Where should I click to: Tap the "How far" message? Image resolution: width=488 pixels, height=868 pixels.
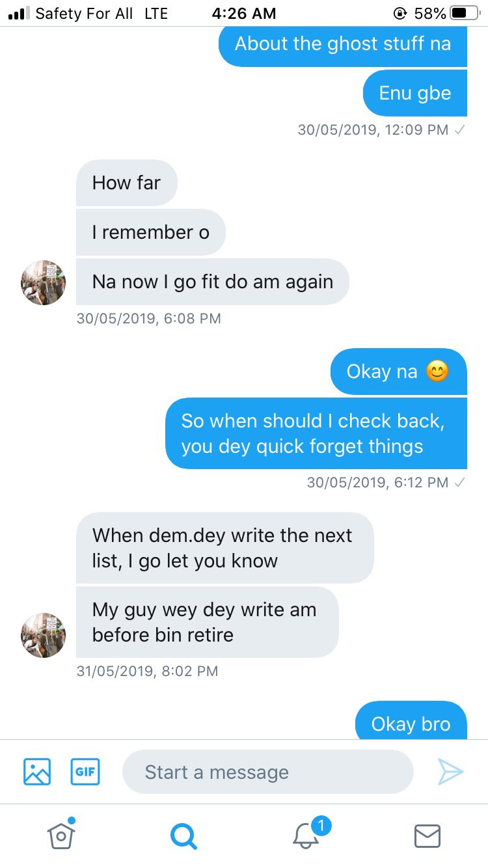point(126,183)
